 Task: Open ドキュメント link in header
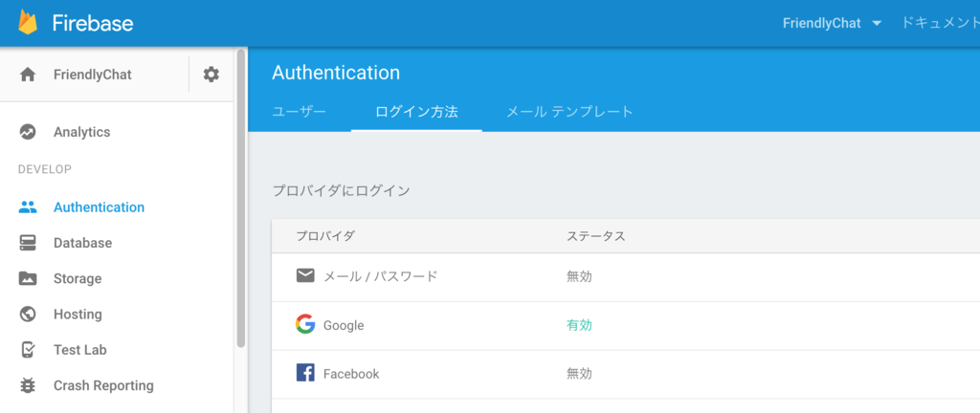[x=940, y=23]
